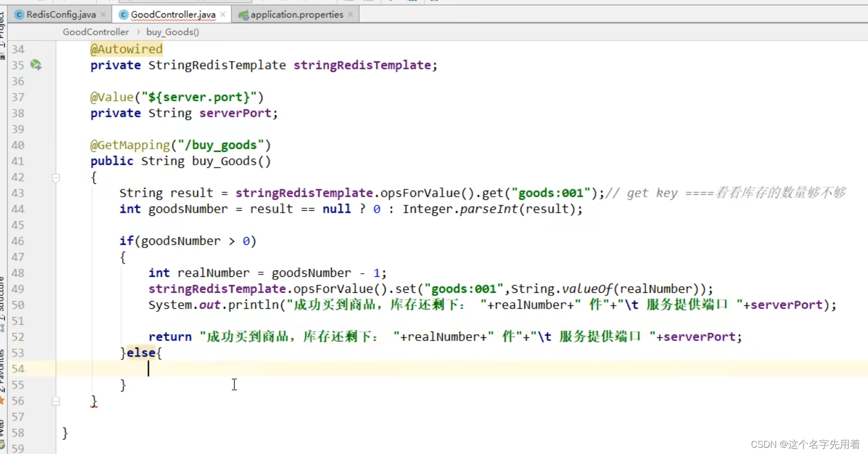Place cursor on empty line 54

pyautogui.click(x=461, y=369)
